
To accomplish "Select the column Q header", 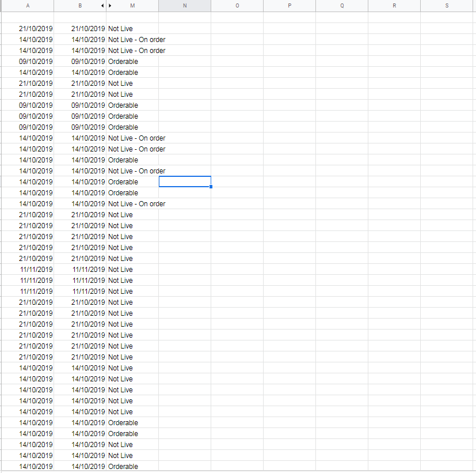I will (x=341, y=5).
